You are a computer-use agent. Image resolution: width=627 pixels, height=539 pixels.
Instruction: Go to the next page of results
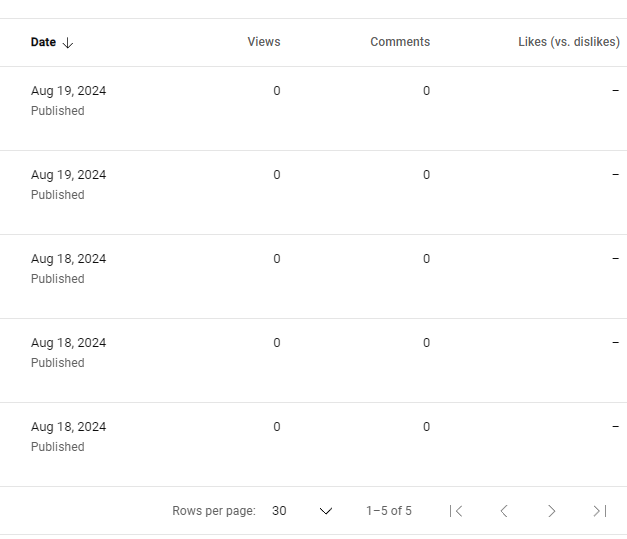[x=551, y=511]
